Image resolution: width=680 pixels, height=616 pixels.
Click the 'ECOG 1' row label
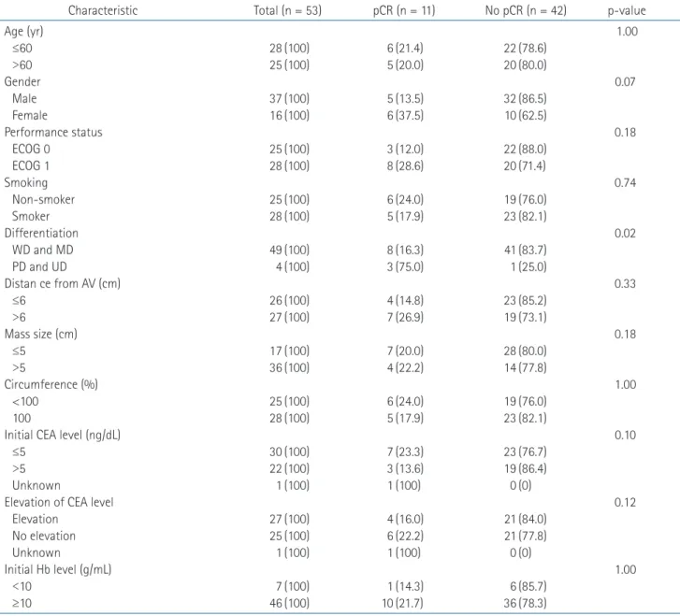tap(31, 165)
